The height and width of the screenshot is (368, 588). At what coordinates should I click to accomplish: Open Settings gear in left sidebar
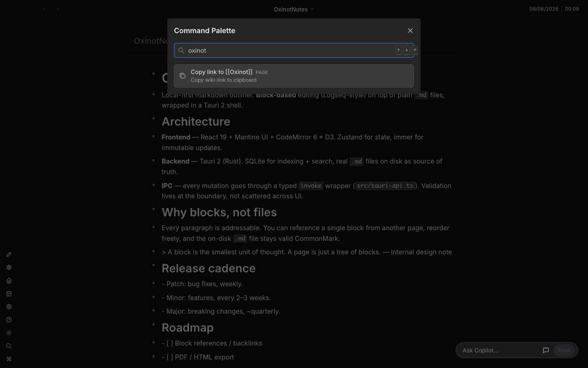(9, 307)
